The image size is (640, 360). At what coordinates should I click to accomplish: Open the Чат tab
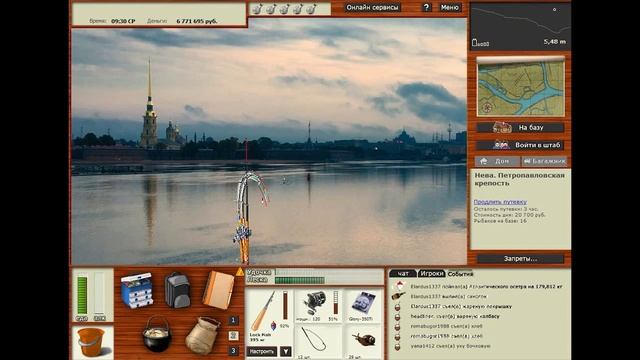coord(403,273)
